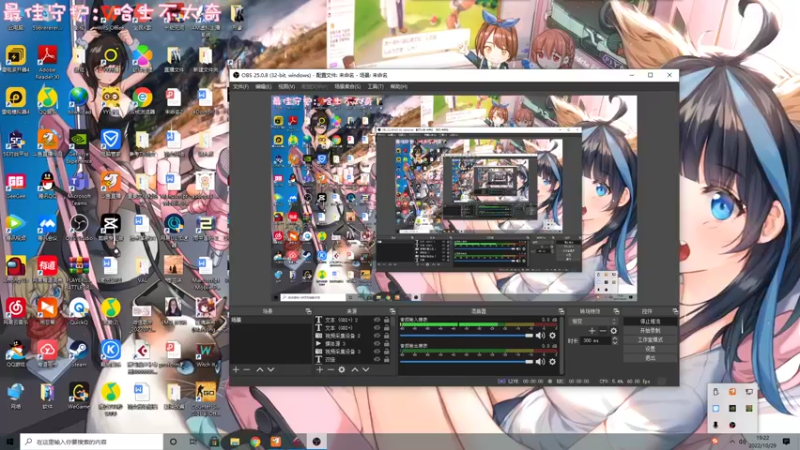The image size is (800, 450).
Task: Select the Among Us desktop icon
Action: coord(15,269)
